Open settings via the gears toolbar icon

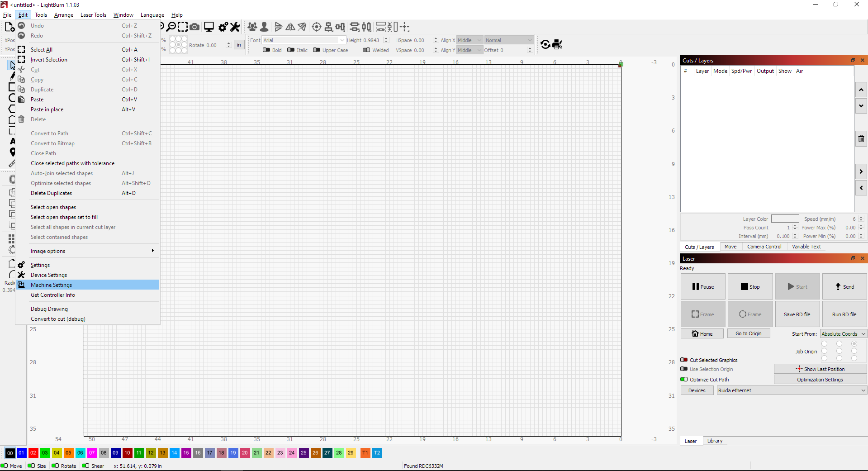click(x=223, y=27)
